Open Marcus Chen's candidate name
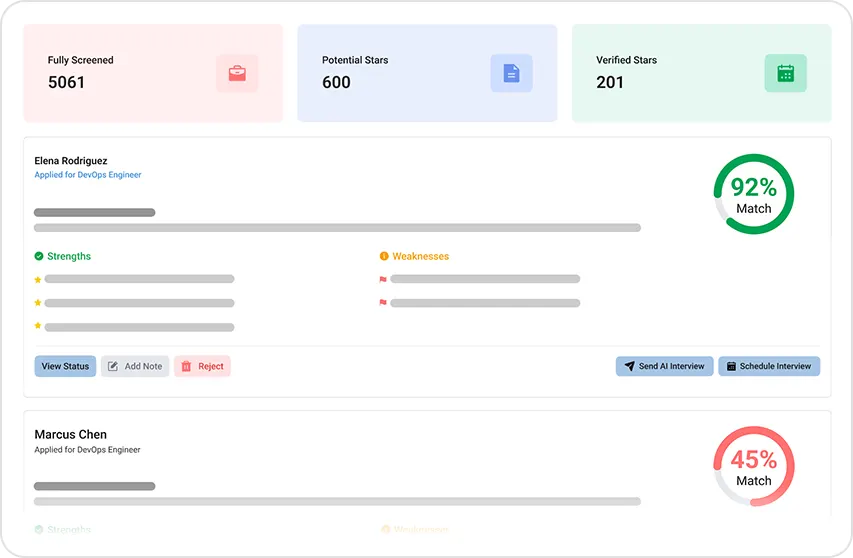This screenshot has width=853, height=558. click(x=71, y=434)
